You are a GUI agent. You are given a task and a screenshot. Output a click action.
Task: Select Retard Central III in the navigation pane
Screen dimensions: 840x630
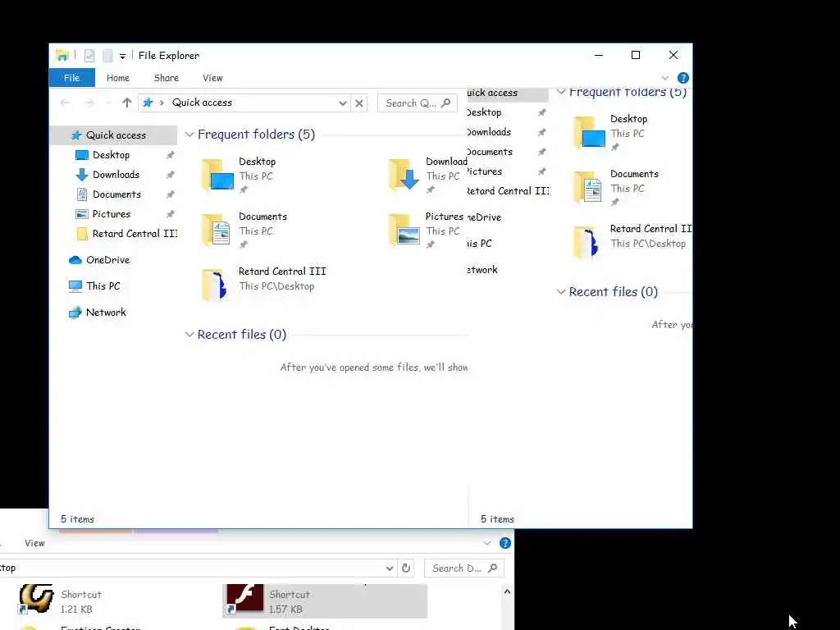(x=134, y=234)
